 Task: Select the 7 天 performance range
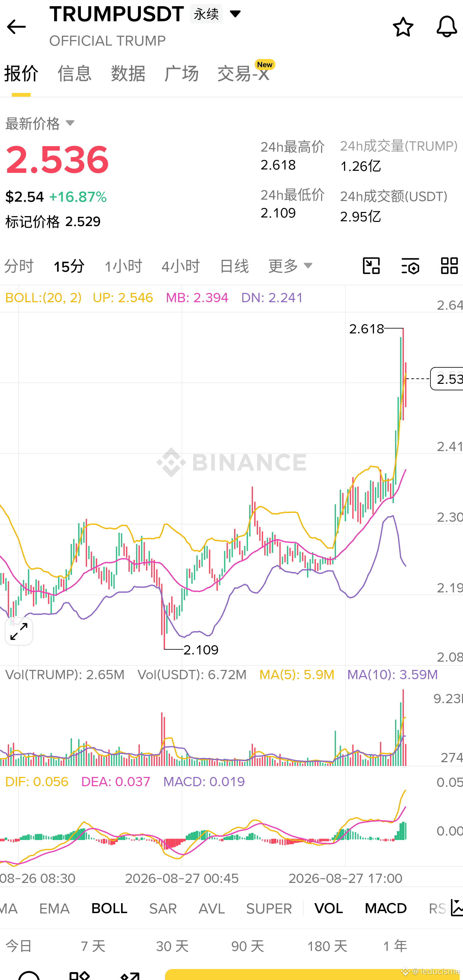[93, 946]
